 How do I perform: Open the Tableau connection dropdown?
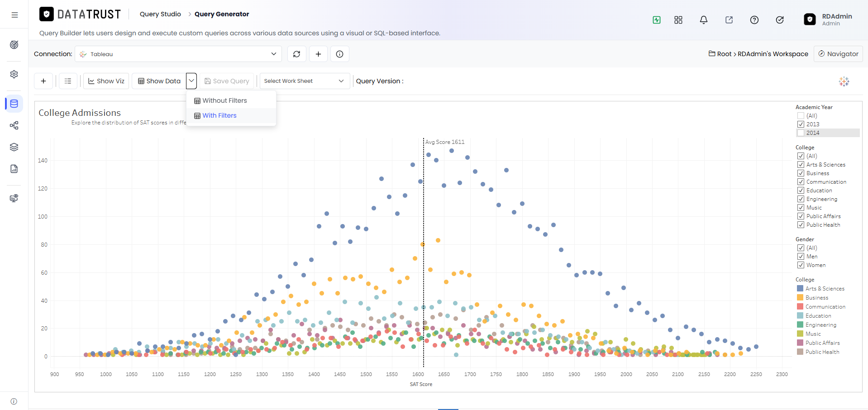click(178, 54)
